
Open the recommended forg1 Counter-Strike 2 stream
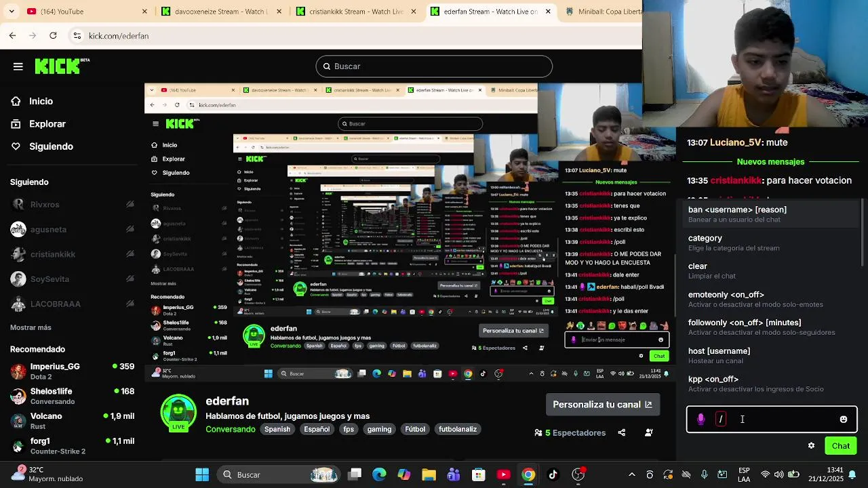pos(71,445)
